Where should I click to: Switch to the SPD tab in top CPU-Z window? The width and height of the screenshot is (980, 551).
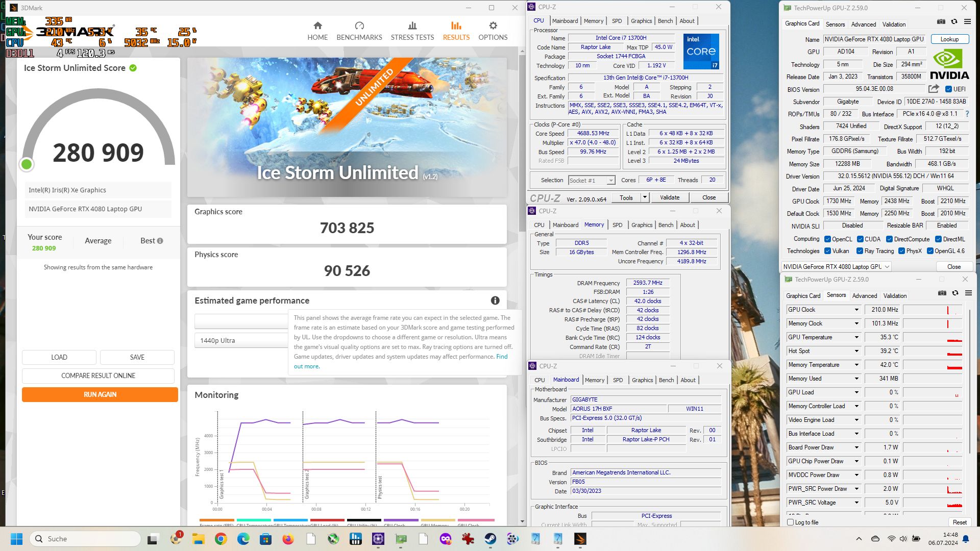(617, 21)
